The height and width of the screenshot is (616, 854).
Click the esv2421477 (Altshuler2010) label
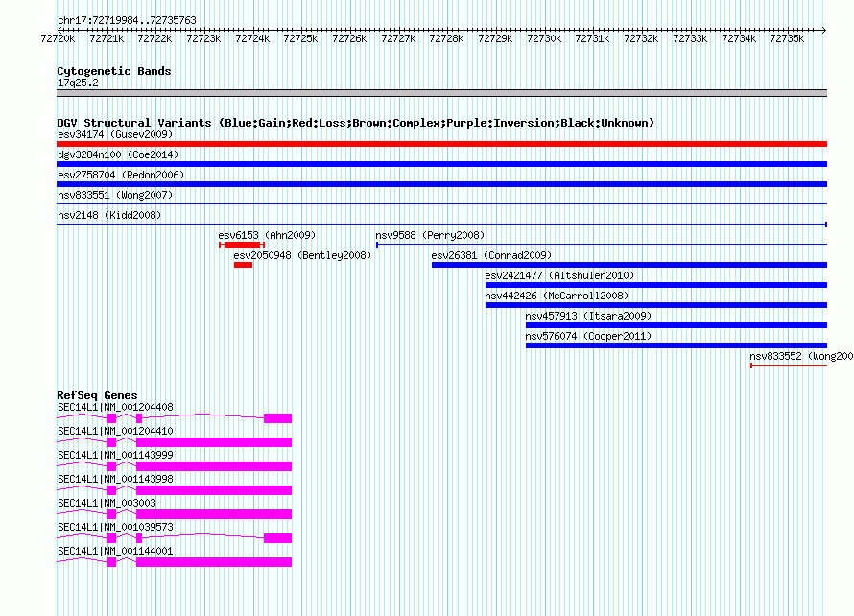[559, 275]
